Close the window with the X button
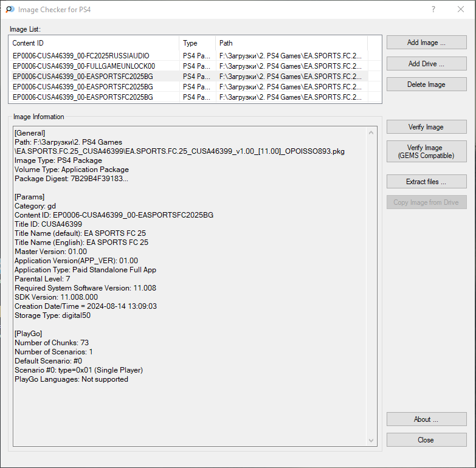 coord(461,9)
